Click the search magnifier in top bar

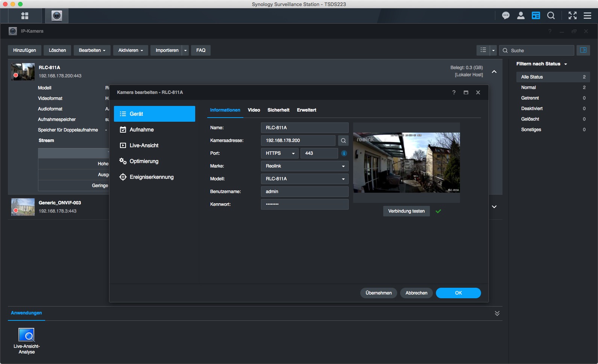[551, 16]
